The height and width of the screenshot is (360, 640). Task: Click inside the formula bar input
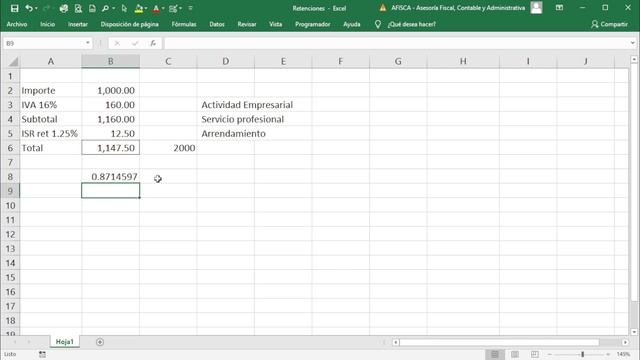click(396, 43)
